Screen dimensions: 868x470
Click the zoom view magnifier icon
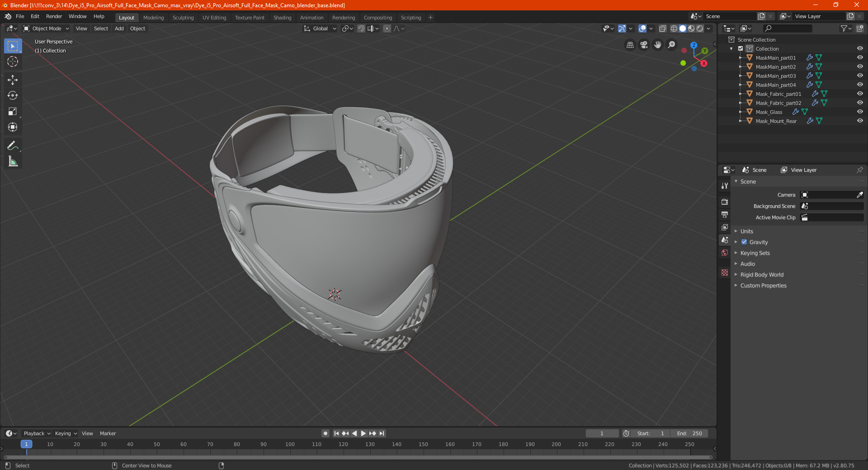pos(672,45)
